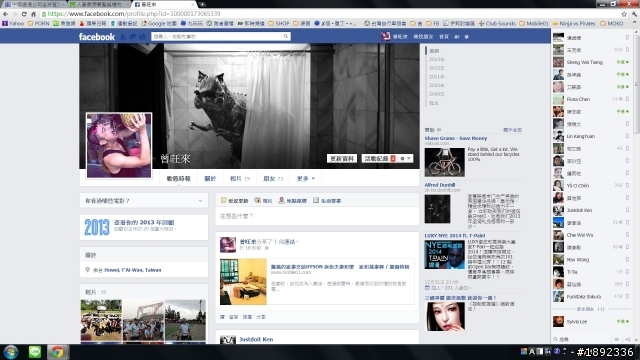The image size is (640, 360).
Task: Expand the More dropdown on profile tabs
Action: click(306, 179)
